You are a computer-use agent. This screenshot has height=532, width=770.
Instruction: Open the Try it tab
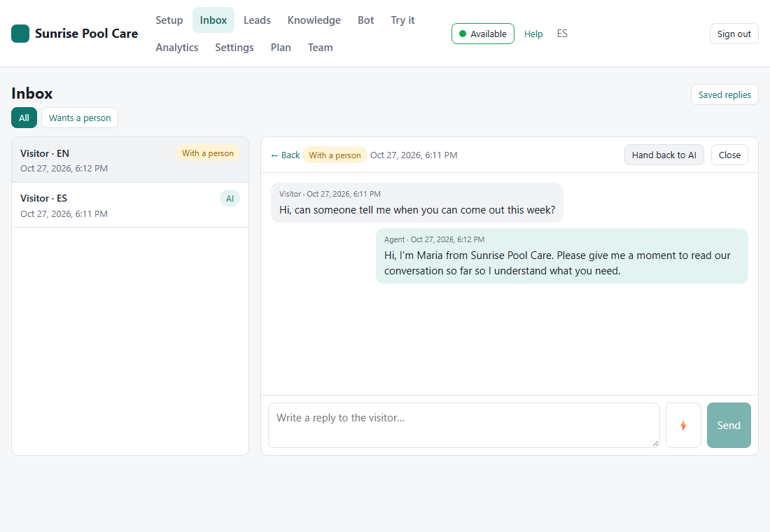pos(402,20)
